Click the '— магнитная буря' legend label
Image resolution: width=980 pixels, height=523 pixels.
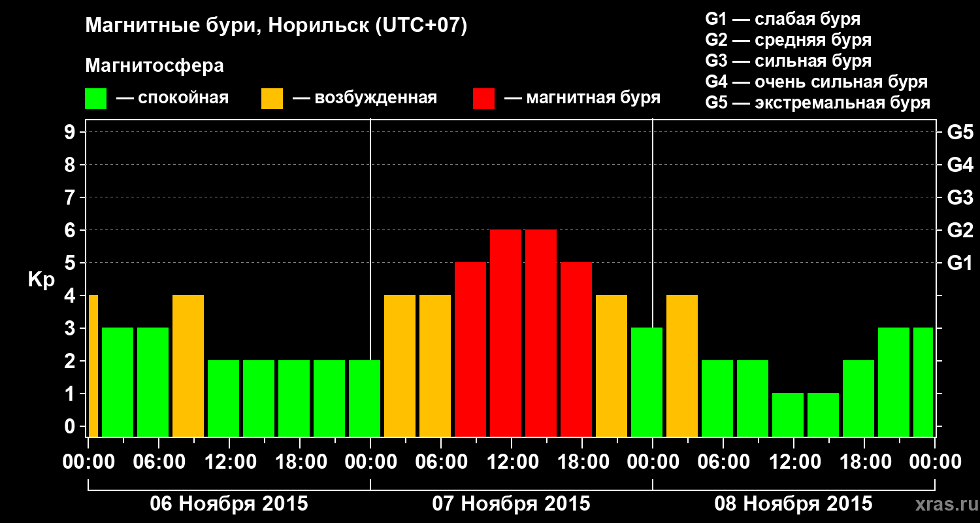tap(582, 98)
